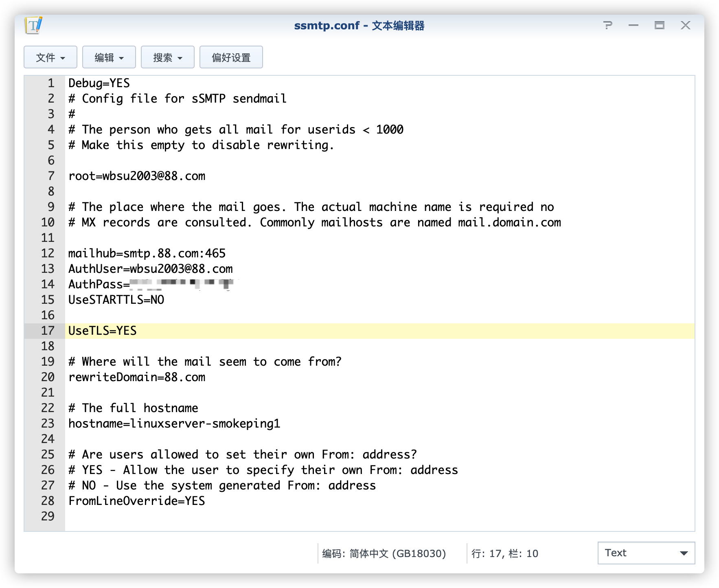
Task: Open the 编辑 dropdown menu
Action: tap(109, 57)
